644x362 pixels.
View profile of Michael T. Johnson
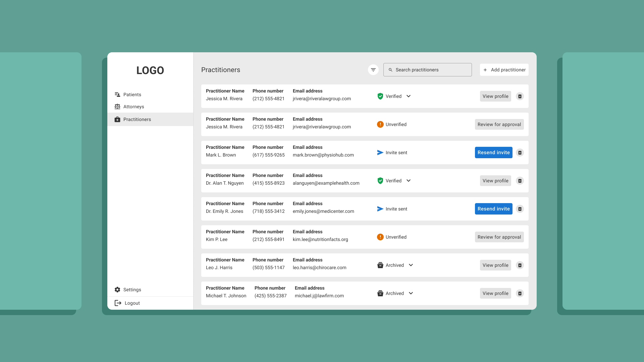point(495,293)
